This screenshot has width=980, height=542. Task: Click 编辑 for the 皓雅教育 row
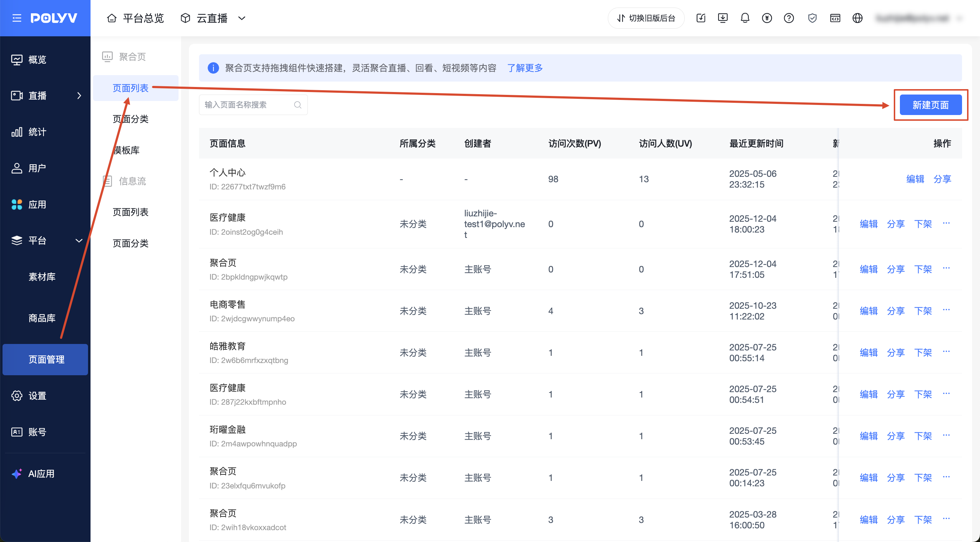point(869,353)
